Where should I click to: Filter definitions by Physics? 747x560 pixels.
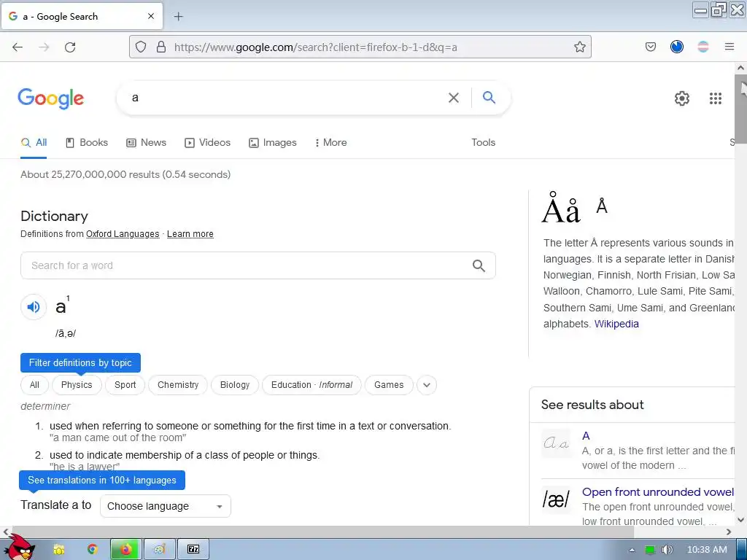coord(77,385)
